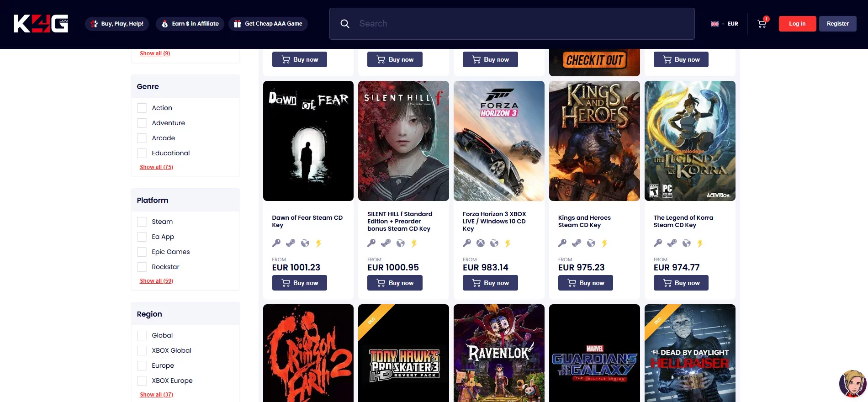Image resolution: width=868 pixels, height=402 pixels.
Task: Click lightning icon under Kings and Heroes
Action: [605, 243]
